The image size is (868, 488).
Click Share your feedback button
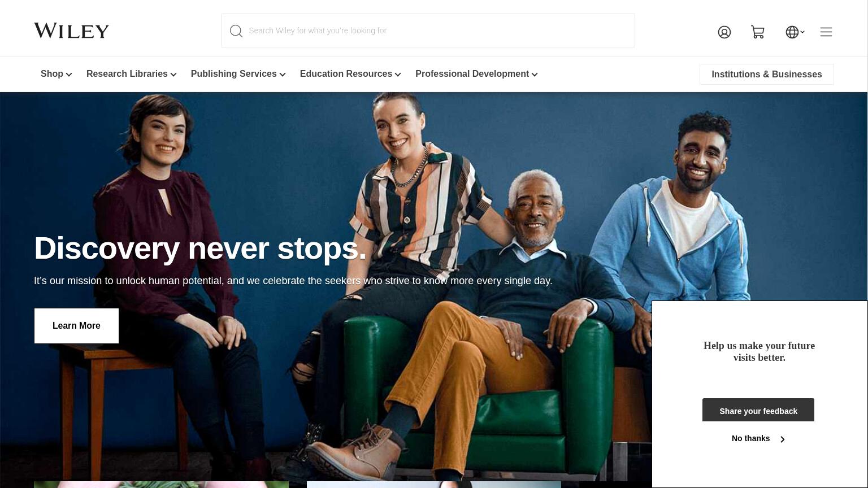[758, 410]
